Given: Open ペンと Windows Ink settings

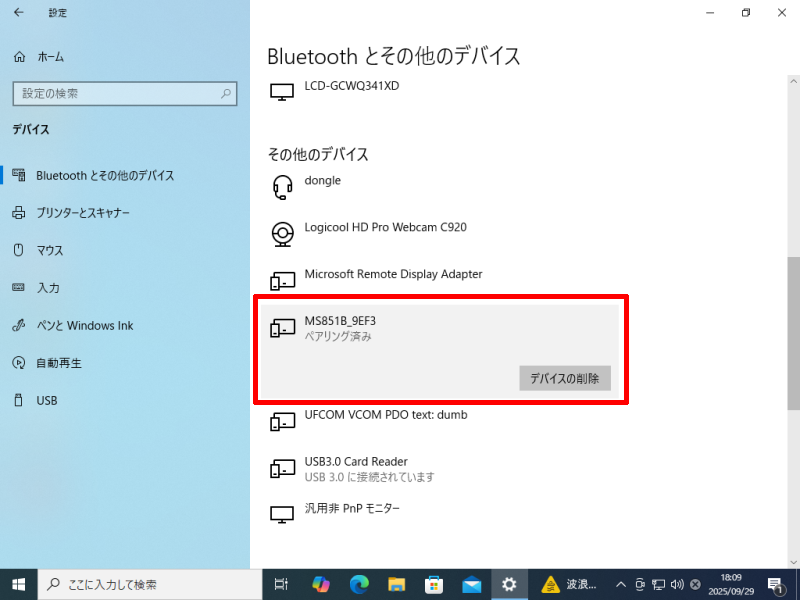Looking at the screenshot, I should pos(84,325).
